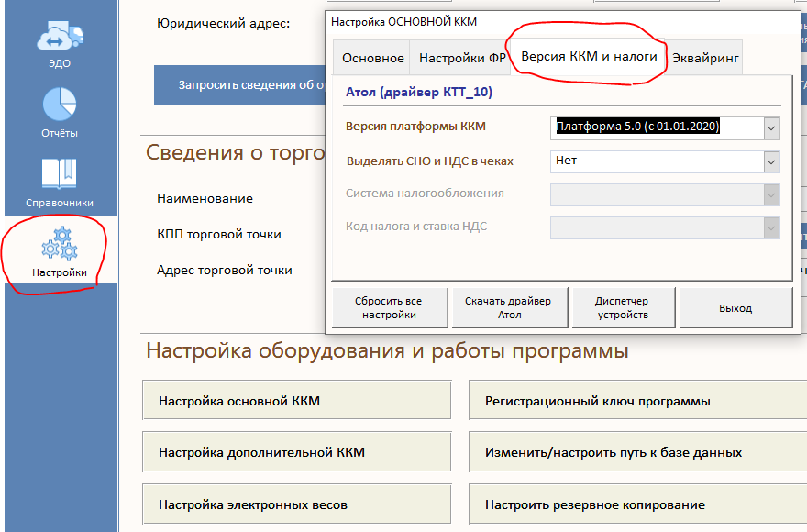Open the Эквайринг tab

pyautogui.click(x=706, y=58)
